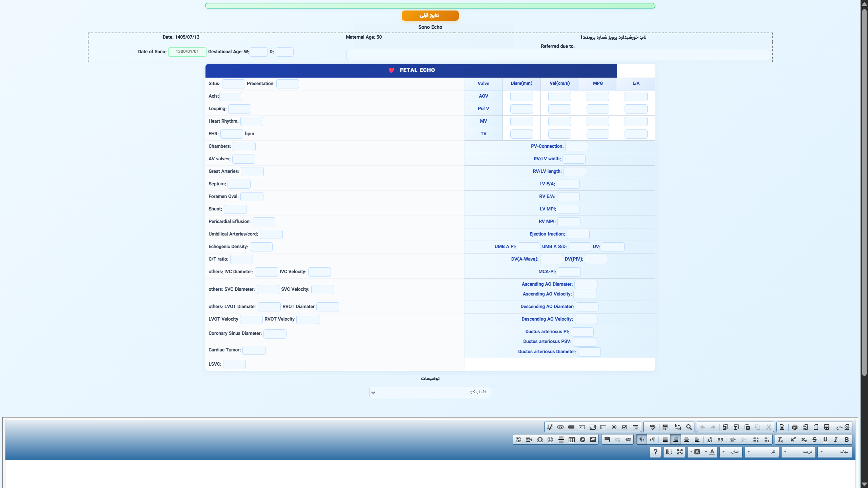
Task: Center-align the text
Action: [687, 440]
